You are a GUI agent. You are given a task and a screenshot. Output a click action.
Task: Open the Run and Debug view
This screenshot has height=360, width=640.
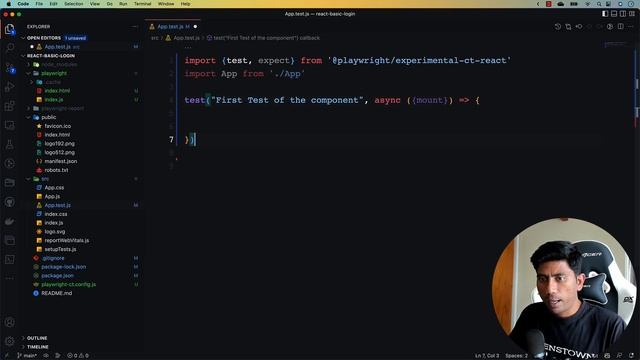point(9,87)
